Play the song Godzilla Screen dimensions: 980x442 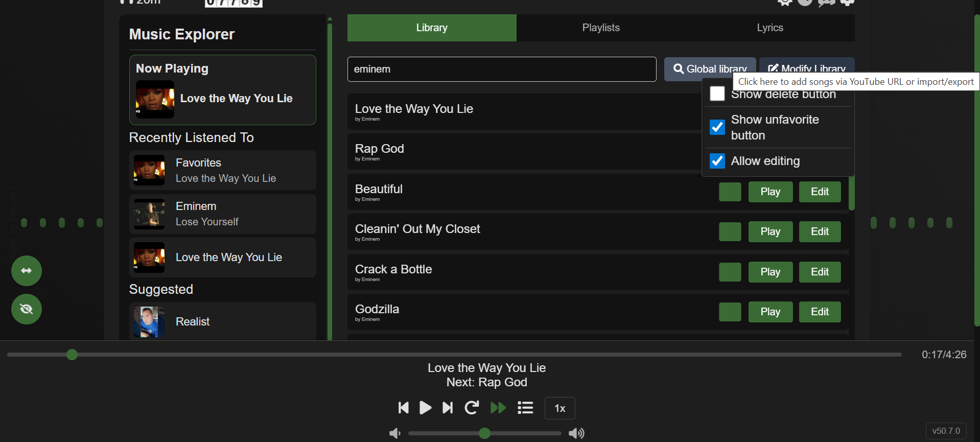click(771, 312)
